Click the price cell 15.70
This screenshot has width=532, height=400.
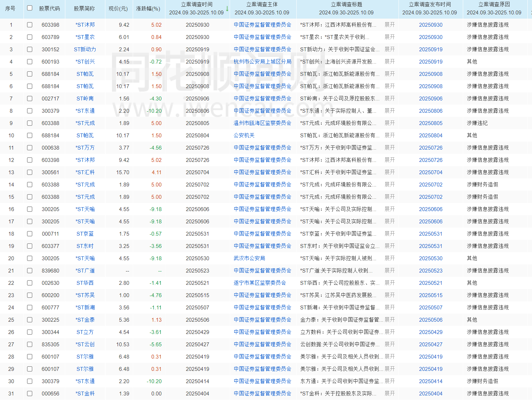point(123,172)
